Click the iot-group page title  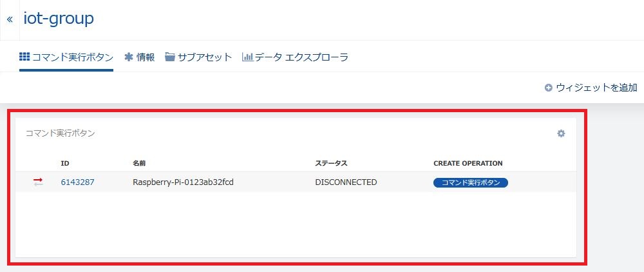[59, 19]
